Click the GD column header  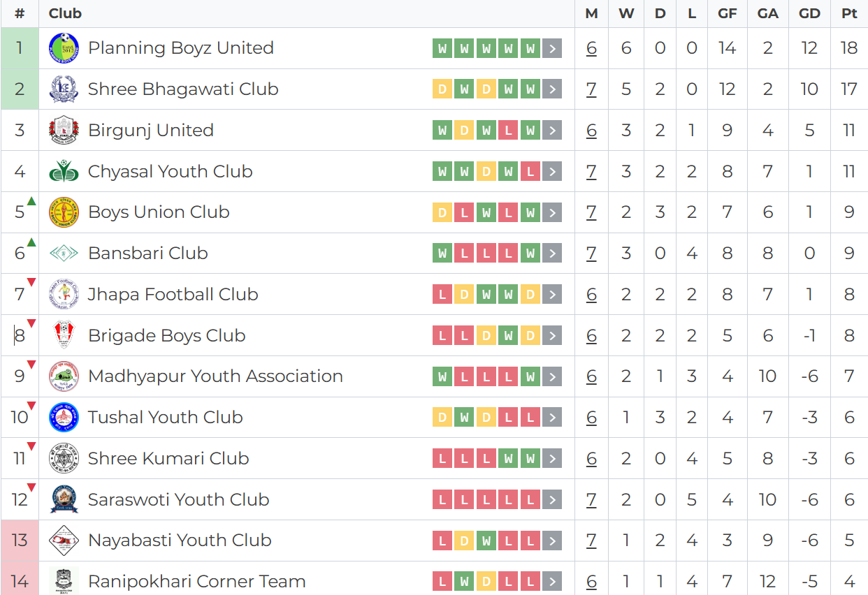(809, 13)
